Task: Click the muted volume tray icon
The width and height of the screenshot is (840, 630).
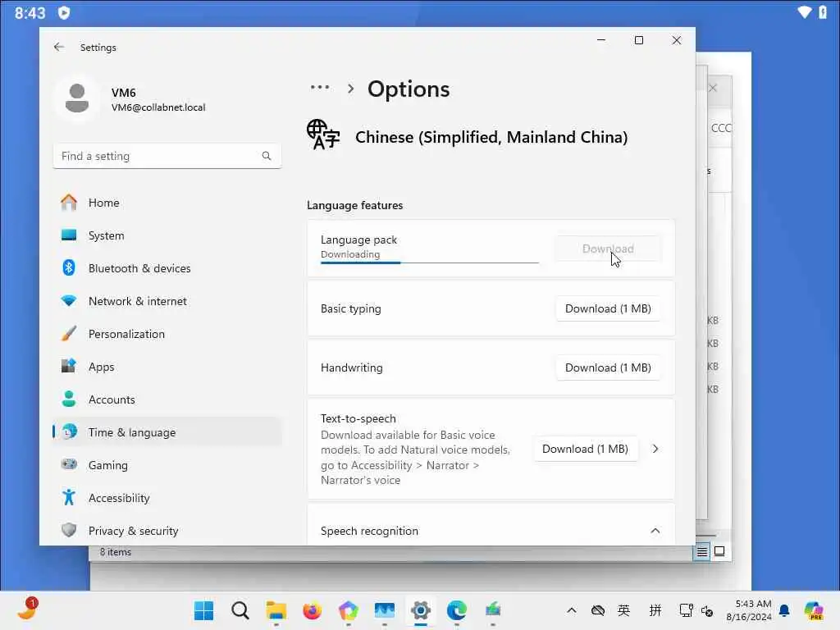Action: tap(707, 610)
